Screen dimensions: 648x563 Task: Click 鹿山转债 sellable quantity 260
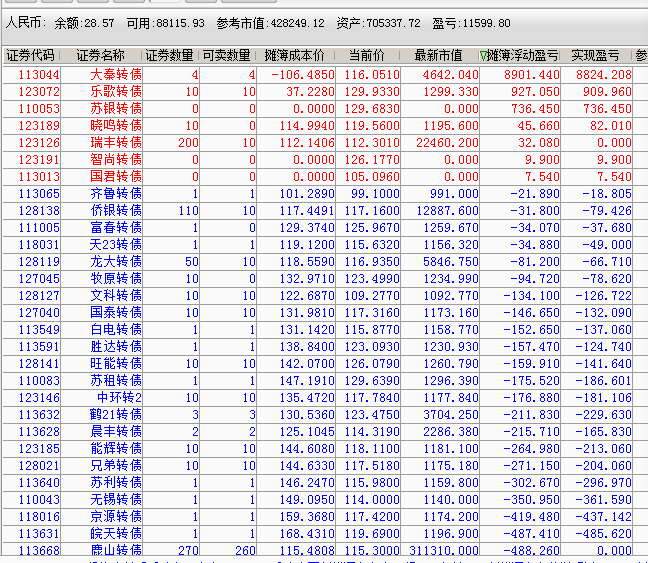point(245,550)
